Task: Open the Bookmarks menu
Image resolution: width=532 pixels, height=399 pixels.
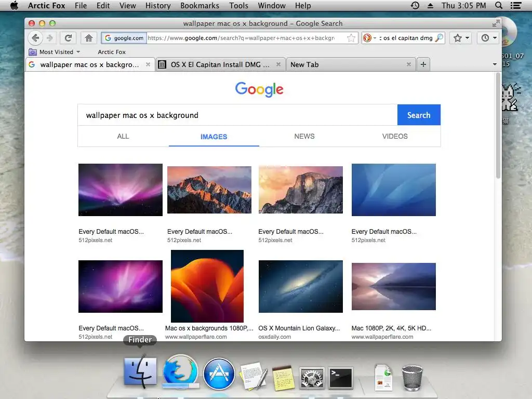Action: coord(199,5)
